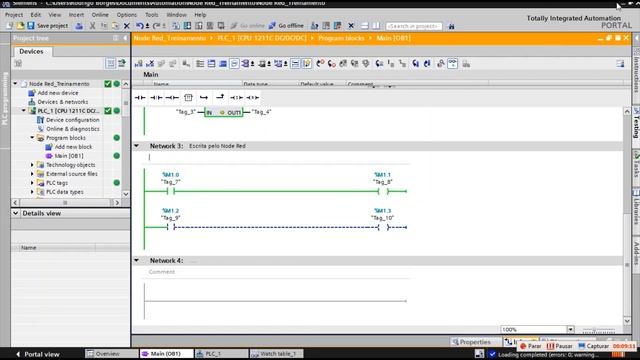640x360 pixels.
Task: Click the Go online toolbar button
Action: [x=247, y=26]
